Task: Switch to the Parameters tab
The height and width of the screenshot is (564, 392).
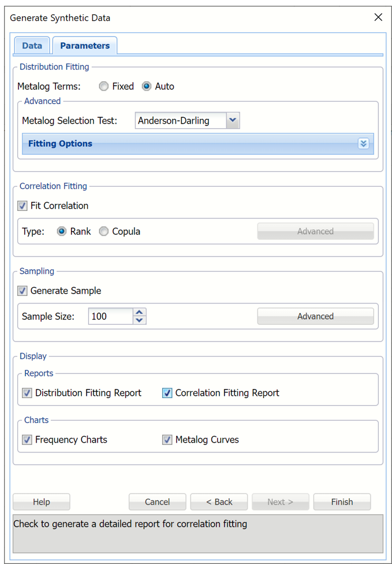Action: coord(84,45)
